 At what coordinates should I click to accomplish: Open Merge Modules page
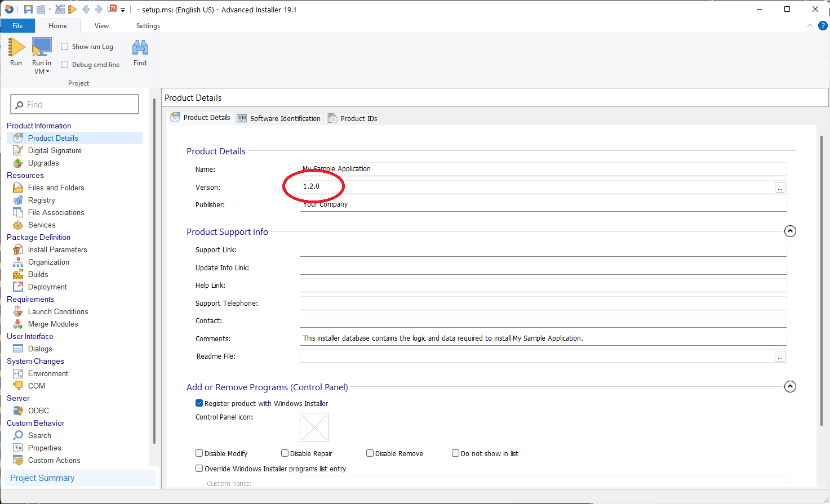click(x=53, y=324)
